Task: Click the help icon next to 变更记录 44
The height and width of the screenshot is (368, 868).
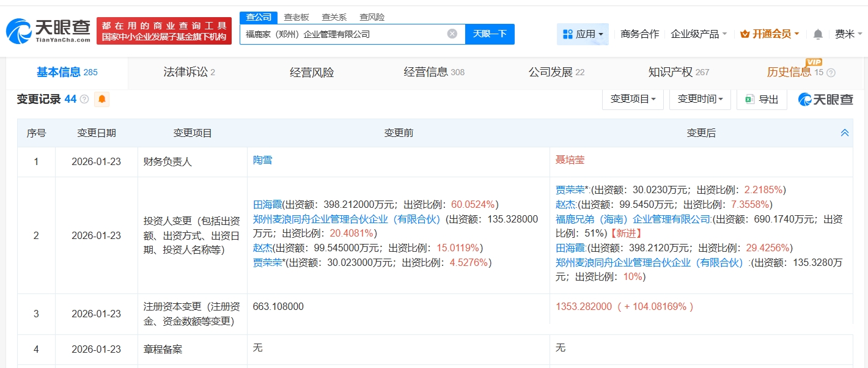Action: coord(84,99)
